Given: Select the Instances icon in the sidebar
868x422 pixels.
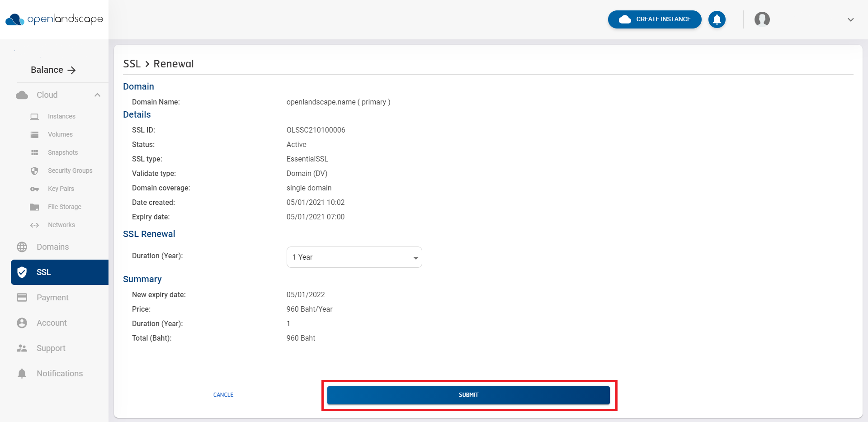Looking at the screenshot, I should point(35,116).
